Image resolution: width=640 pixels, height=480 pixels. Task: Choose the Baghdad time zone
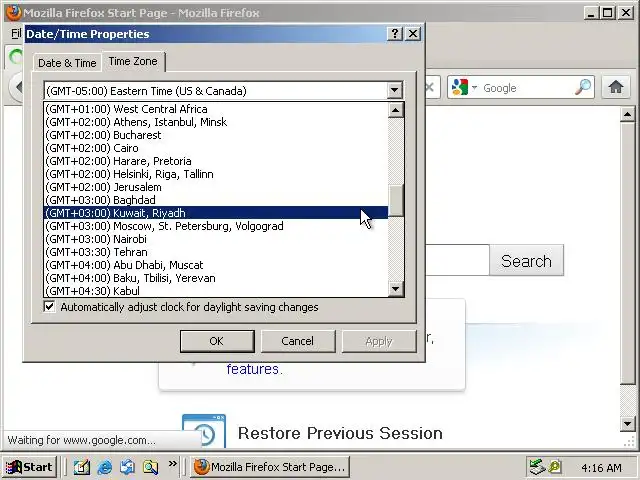[216, 200]
